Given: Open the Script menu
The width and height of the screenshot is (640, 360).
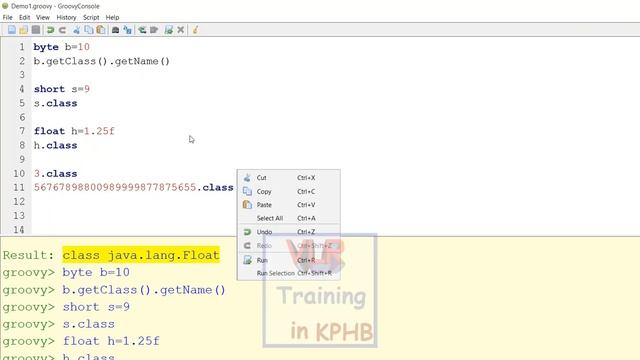Looking at the screenshot, I should tap(91, 18).
